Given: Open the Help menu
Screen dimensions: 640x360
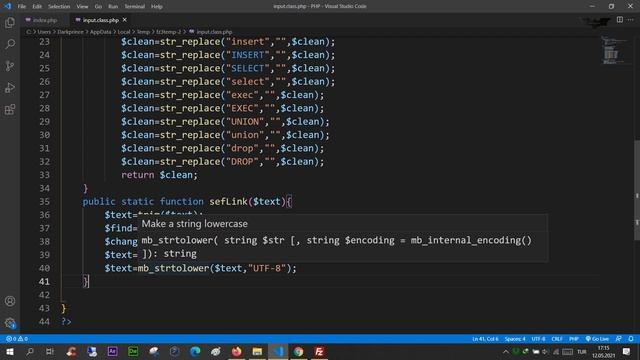Looking at the screenshot, I should 157,7.
